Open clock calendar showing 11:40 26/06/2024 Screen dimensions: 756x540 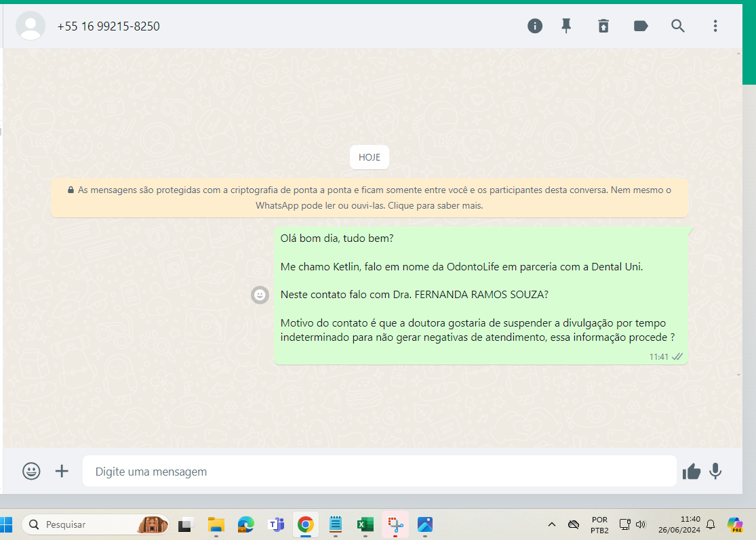pyautogui.click(x=679, y=524)
